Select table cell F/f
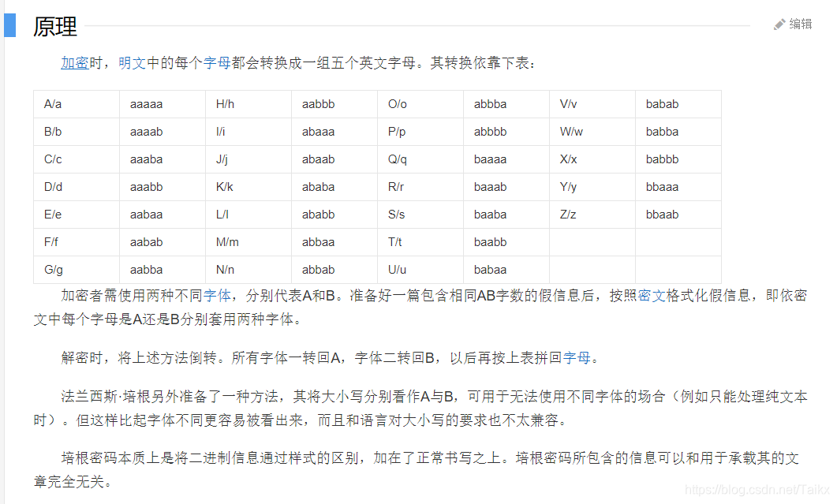The height and width of the screenshot is (504, 837). pos(77,242)
